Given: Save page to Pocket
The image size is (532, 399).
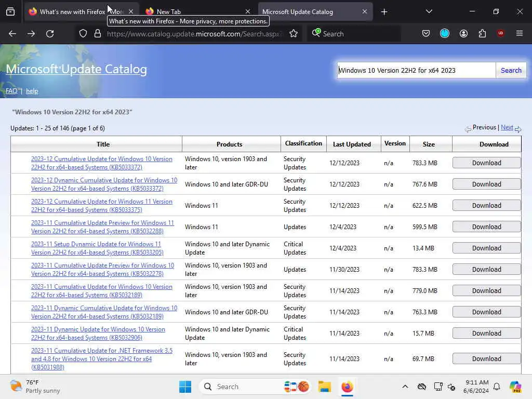Looking at the screenshot, I should 426,34.
